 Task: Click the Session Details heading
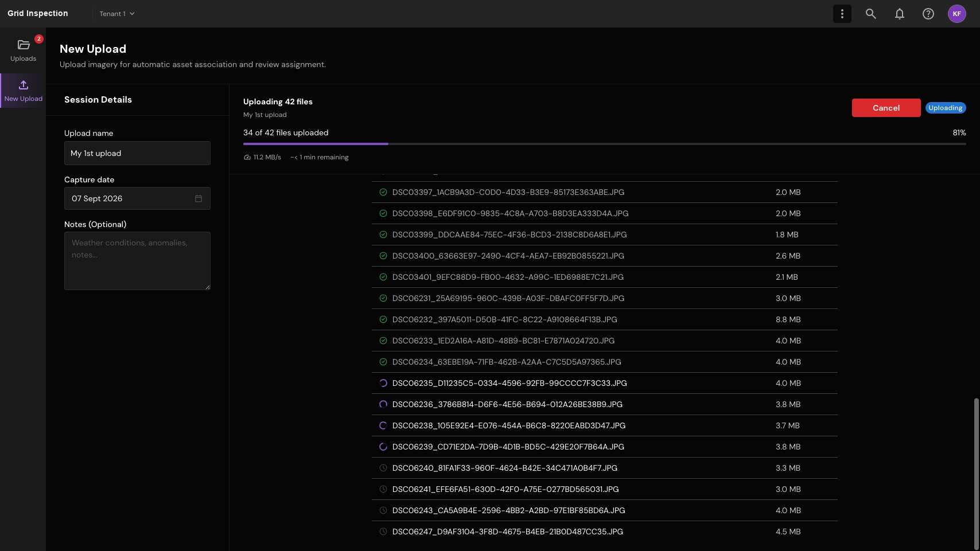(98, 100)
